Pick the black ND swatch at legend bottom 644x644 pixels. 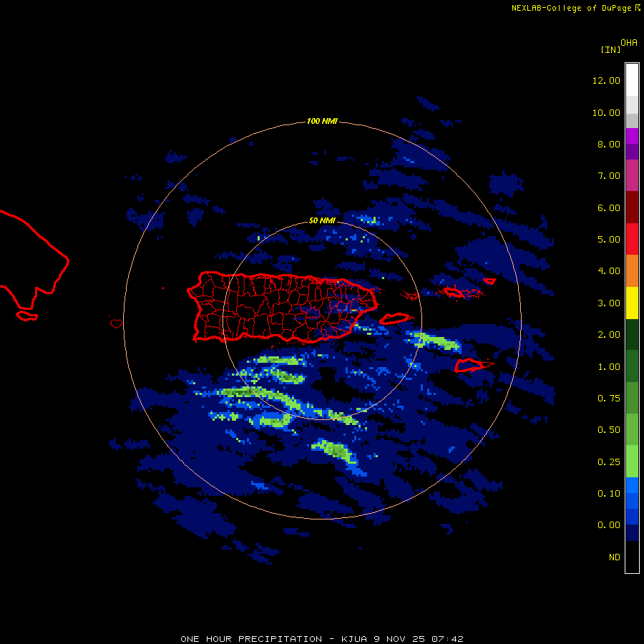tap(632, 557)
